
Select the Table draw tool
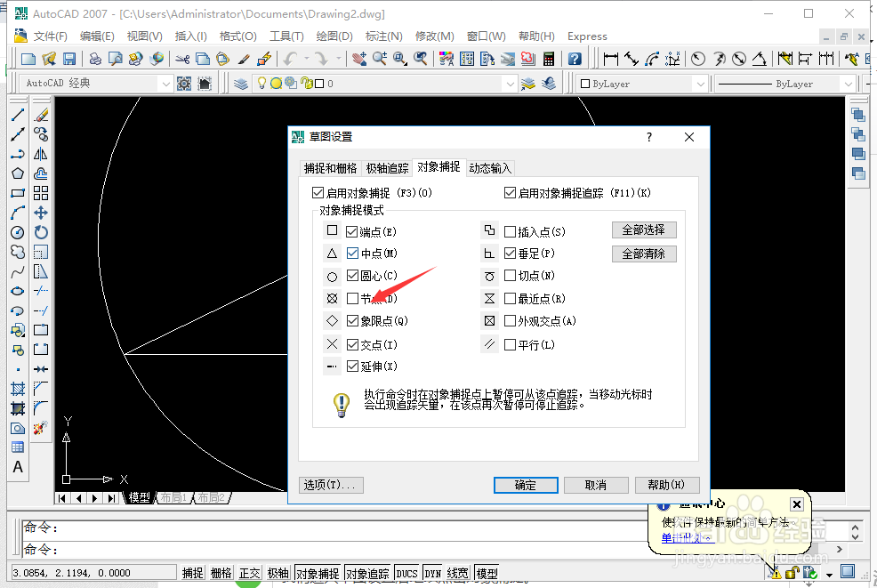click(x=18, y=447)
